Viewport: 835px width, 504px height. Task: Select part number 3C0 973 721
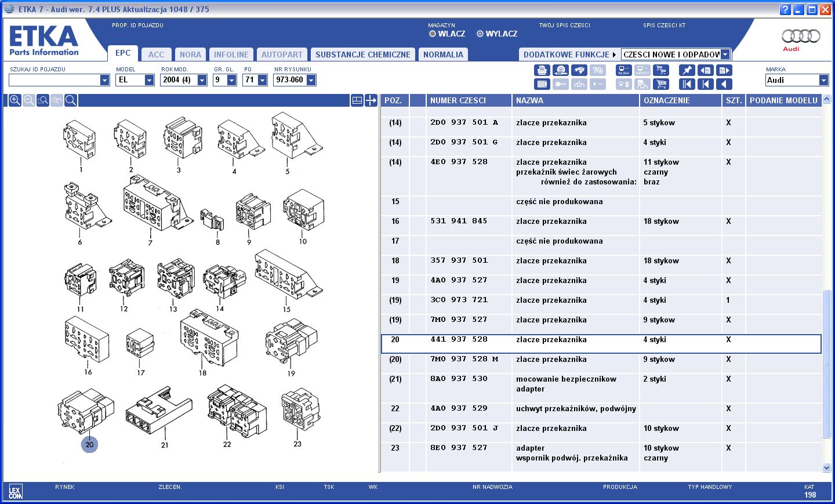[x=459, y=300]
